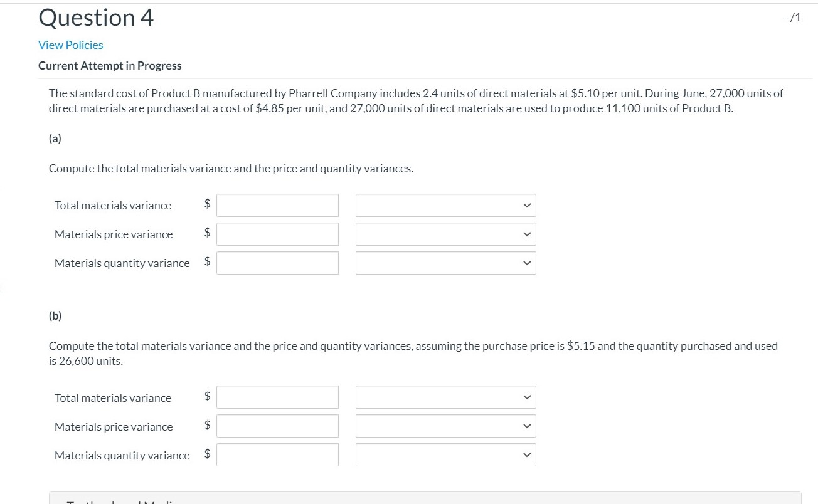The image size is (818, 504).
Task: Click the Materials price variance amount box in part (b)
Action: [277, 426]
